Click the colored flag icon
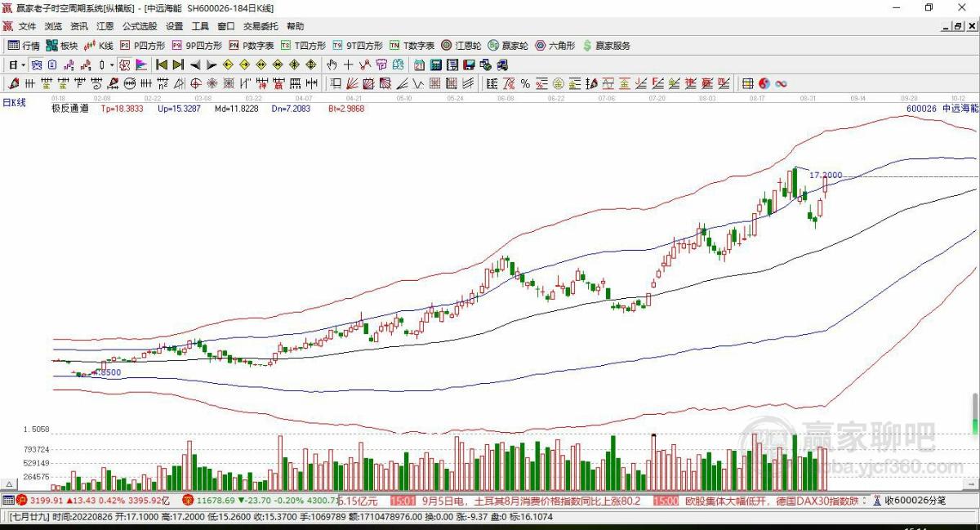 140,65
